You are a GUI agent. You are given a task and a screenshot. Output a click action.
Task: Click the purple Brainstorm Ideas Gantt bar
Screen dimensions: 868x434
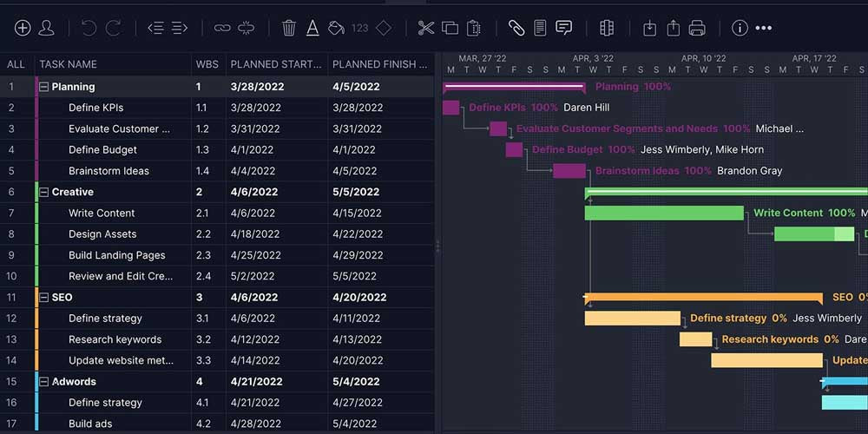[569, 171]
